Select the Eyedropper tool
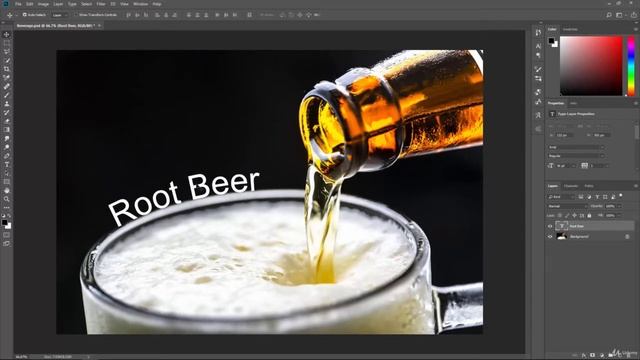Viewport: 640px width, 360px height. (7, 78)
